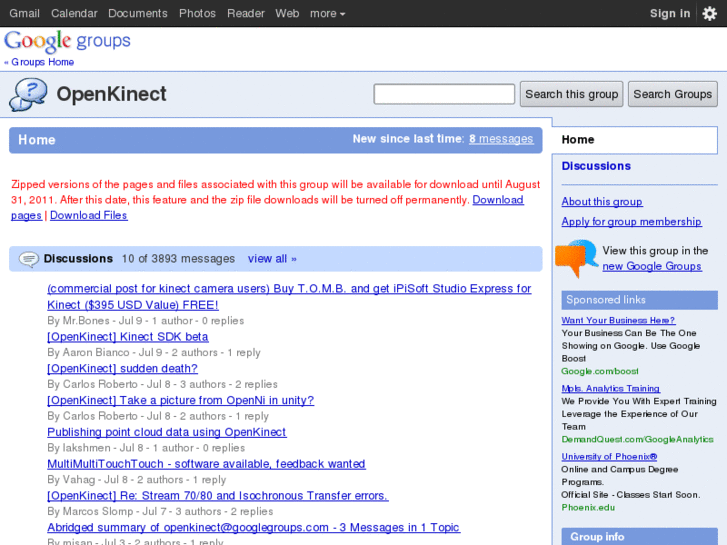Click the Search this group button

[x=571, y=94]
